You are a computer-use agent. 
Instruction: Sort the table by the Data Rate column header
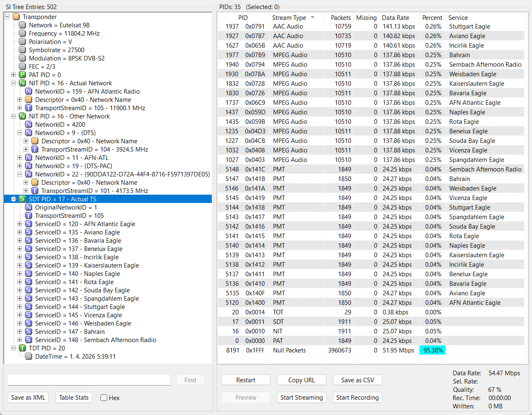[x=399, y=17]
